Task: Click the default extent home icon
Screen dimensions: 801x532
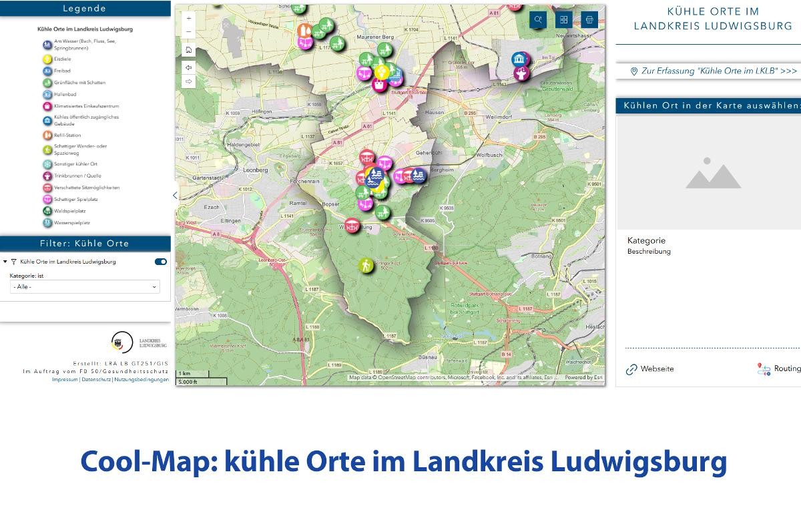Action: point(190,49)
